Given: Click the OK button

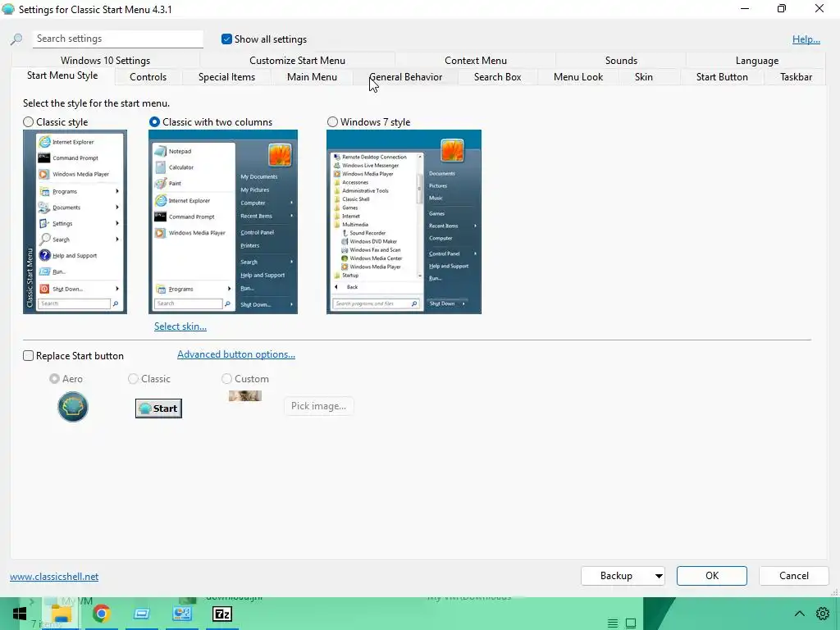Looking at the screenshot, I should coord(711,576).
